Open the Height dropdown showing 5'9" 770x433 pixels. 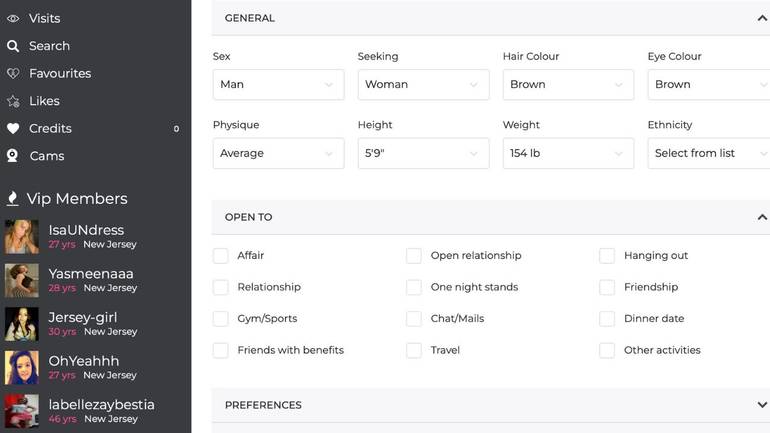pyautogui.click(x=423, y=154)
